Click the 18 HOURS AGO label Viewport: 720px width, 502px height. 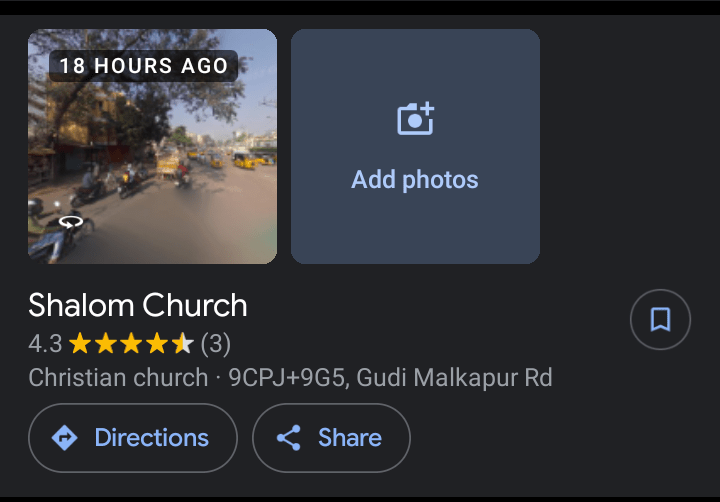(x=144, y=66)
